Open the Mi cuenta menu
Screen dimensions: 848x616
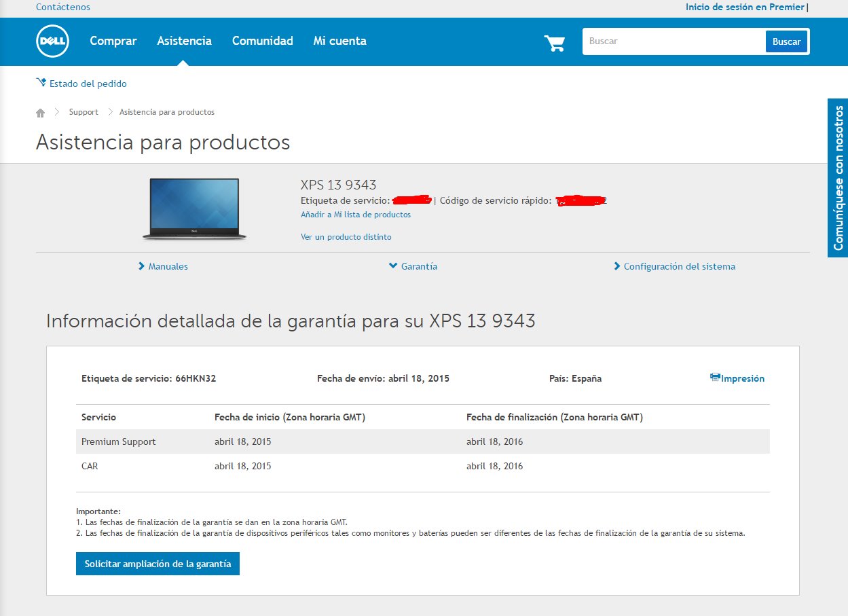point(339,41)
